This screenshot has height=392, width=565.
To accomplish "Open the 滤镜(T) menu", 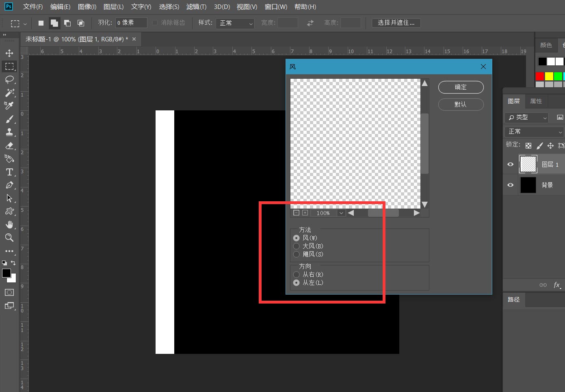I will 196,7.
